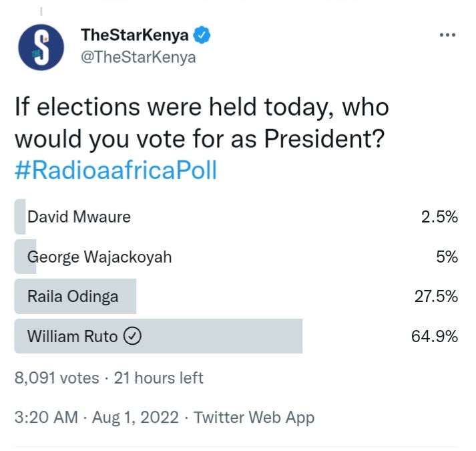Open the Twitter Web App source link
476x451 pixels.
[254, 418]
